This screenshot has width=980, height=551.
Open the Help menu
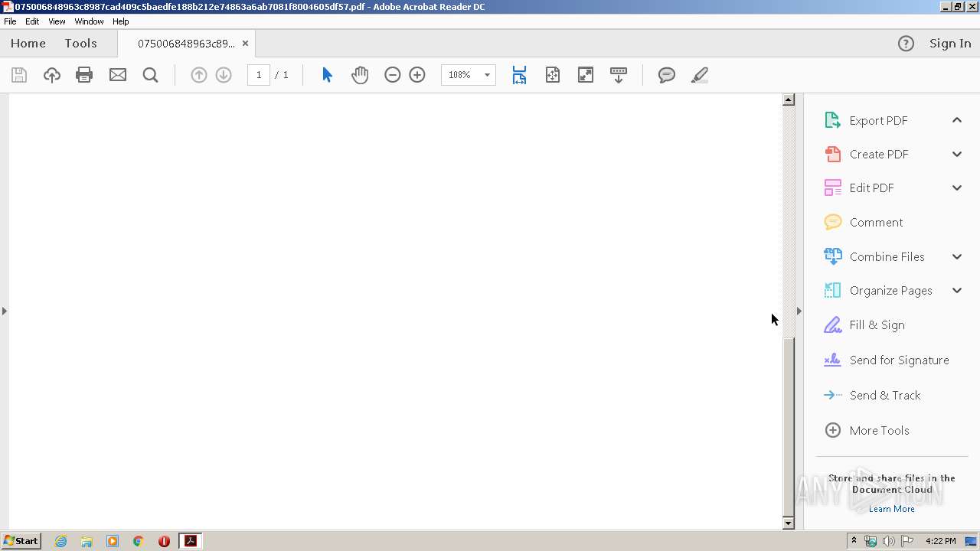(121, 21)
